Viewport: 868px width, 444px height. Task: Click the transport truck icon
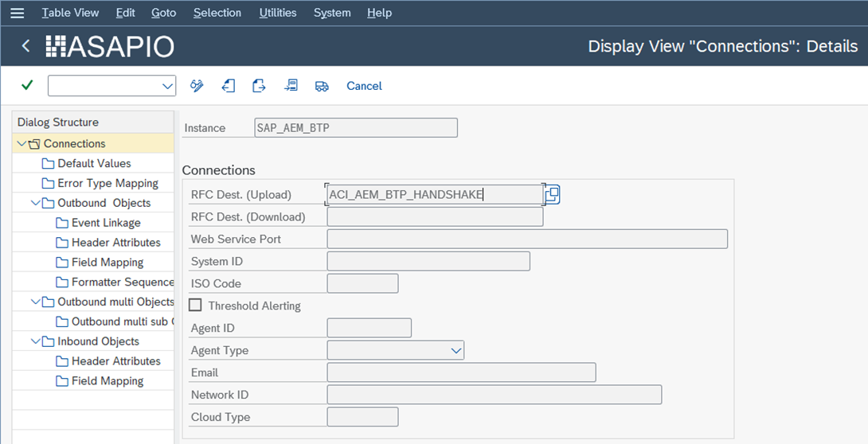coord(322,86)
